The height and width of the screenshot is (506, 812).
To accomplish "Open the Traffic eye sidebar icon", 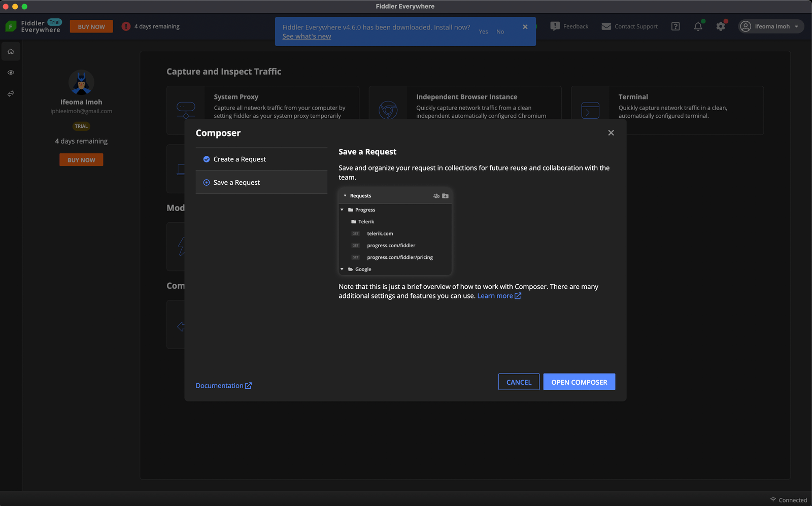I will pos(11,73).
